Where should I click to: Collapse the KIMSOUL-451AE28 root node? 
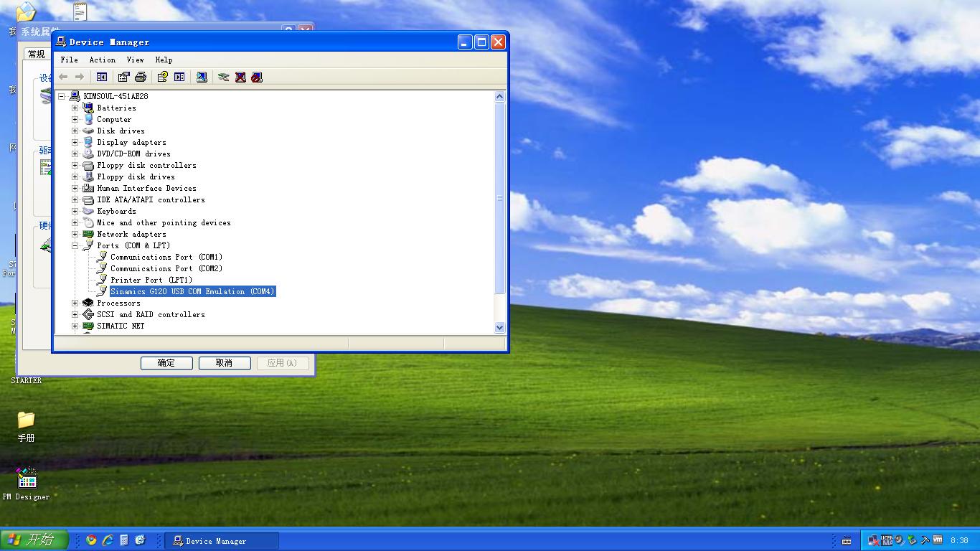point(62,96)
